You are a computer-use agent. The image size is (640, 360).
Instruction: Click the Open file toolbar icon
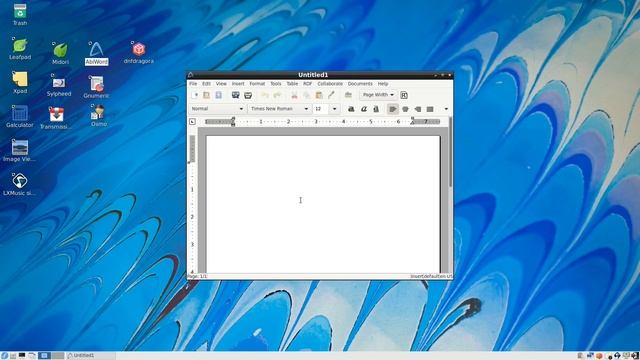point(207,95)
